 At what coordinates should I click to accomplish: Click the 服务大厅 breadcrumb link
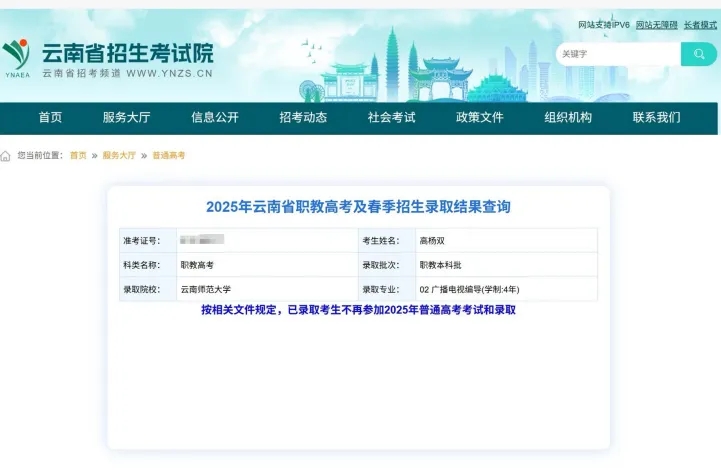[119, 156]
